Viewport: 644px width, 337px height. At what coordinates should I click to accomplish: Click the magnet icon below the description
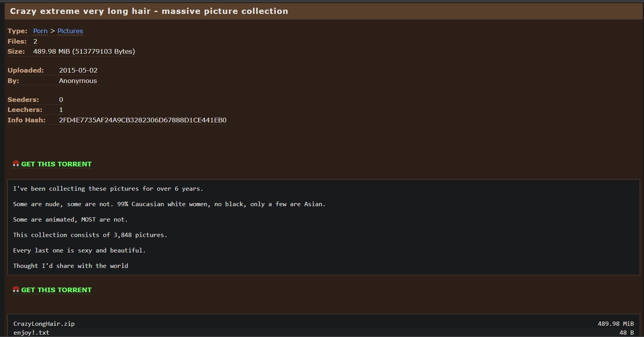coord(16,290)
